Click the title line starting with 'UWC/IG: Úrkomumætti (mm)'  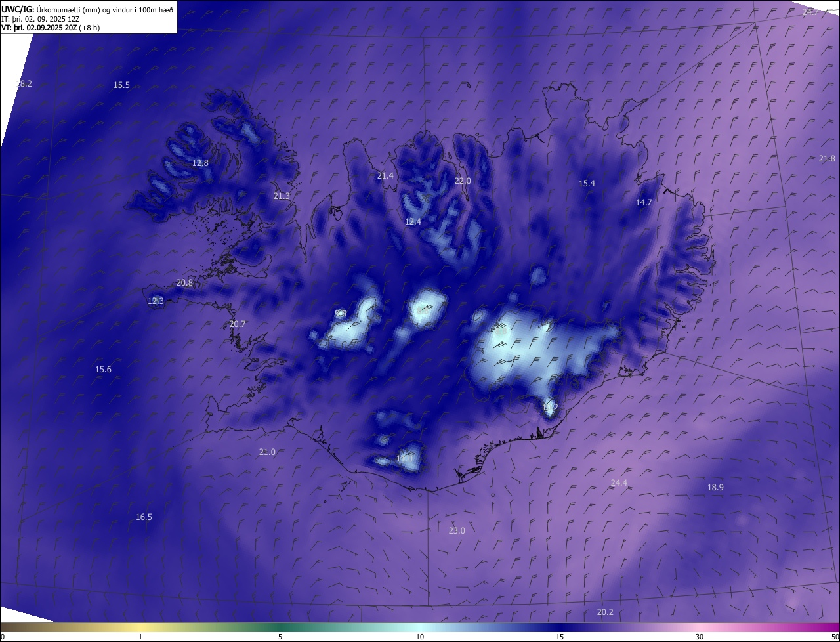87,9
